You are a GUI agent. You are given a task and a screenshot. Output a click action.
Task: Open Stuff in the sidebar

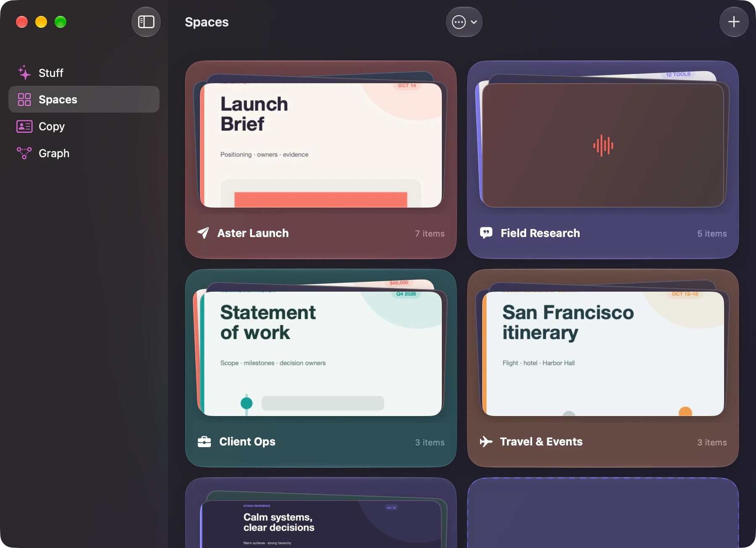(x=84, y=73)
